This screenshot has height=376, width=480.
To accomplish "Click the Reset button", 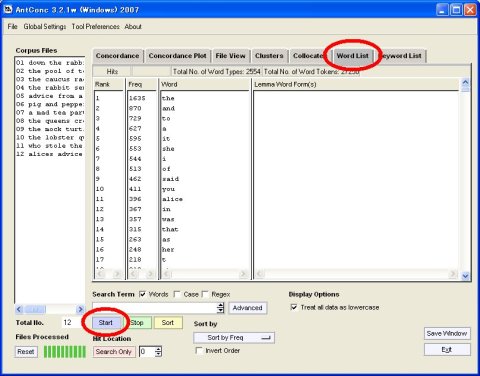I will tap(26, 352).
